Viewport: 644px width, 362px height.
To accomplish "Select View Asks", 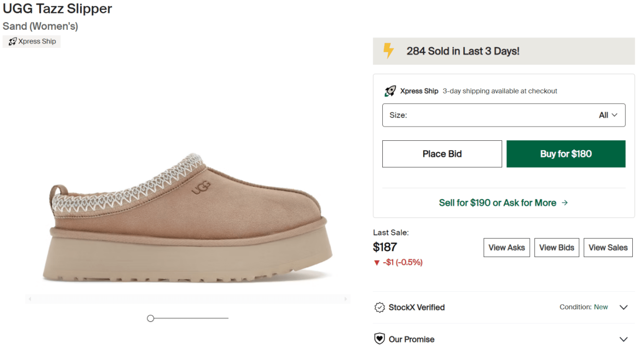I will [506, 247].
